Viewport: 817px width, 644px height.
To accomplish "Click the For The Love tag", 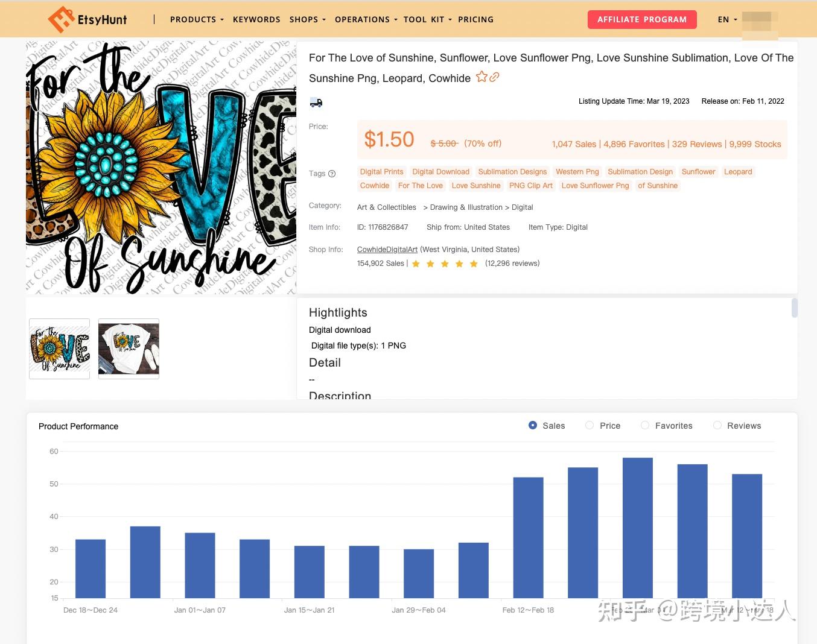I will (x=421, y=186).
